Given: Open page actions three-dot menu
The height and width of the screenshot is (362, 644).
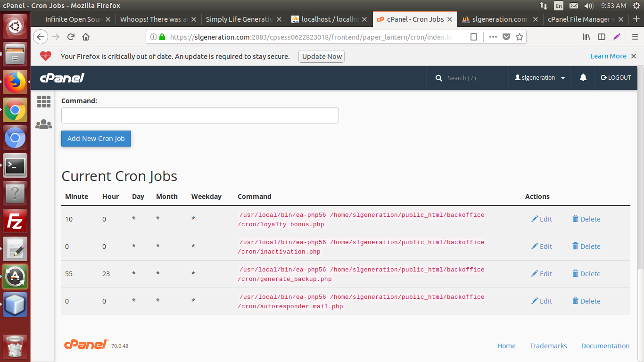Looking at the screenshot, I should click(x=493, y=37).
